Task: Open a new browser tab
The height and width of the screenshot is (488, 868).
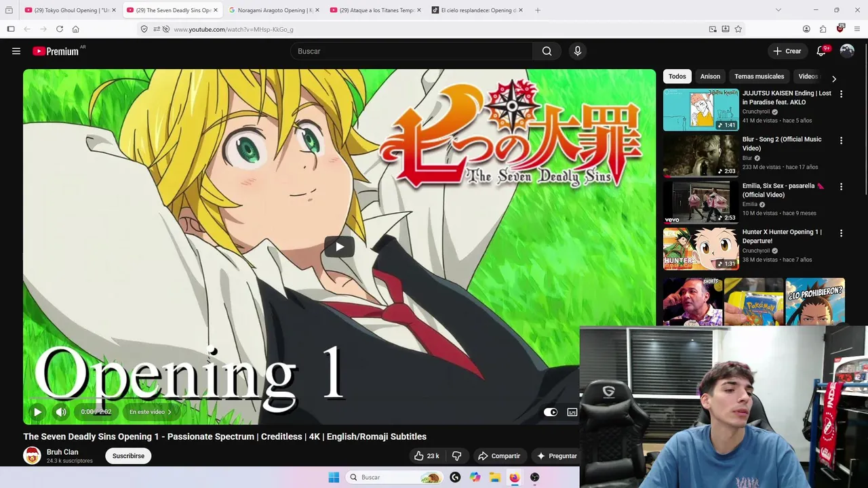Action: coord(538,10)
